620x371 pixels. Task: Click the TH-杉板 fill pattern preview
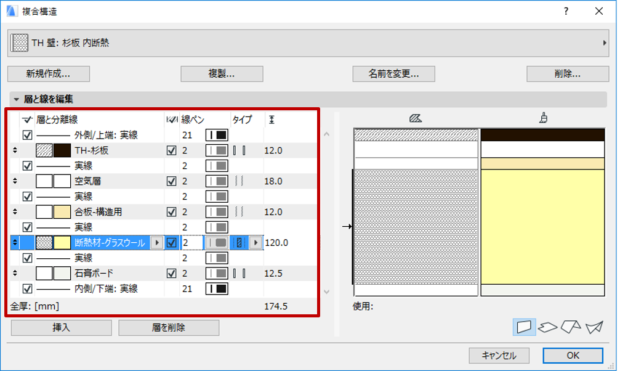44,150
